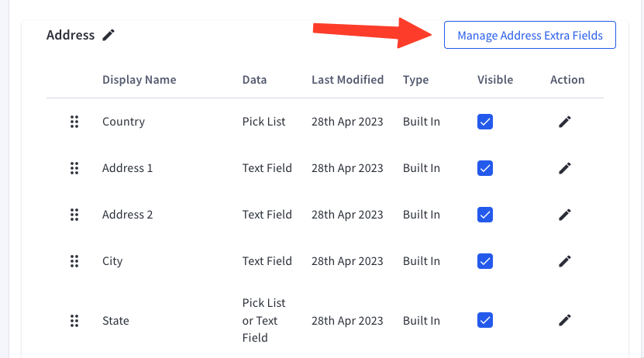Click the State row edit pencil
This screenshot has width=644, height=358.
(565, 320)
